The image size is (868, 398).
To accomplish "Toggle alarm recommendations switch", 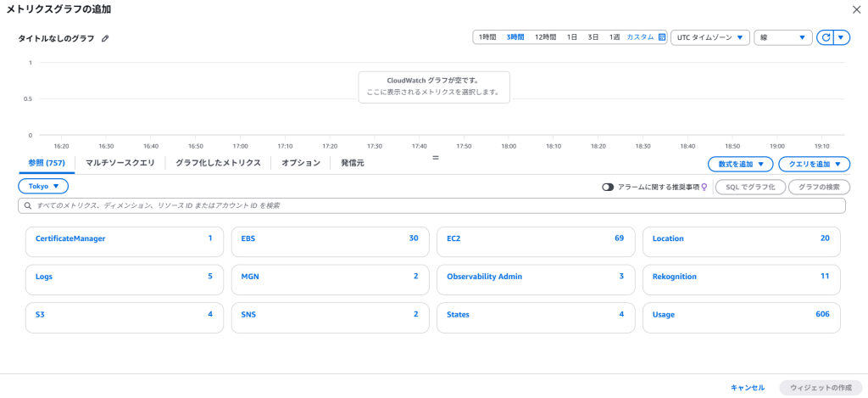I will coord(608,187).
